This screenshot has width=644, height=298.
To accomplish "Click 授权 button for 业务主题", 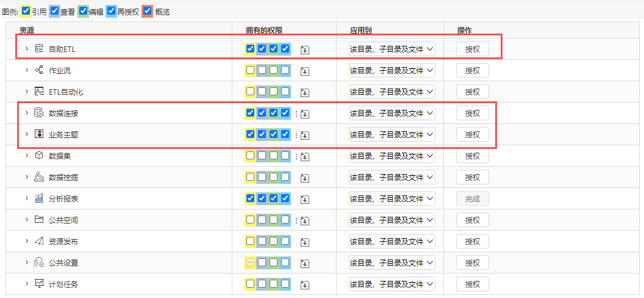I will 472,134.
